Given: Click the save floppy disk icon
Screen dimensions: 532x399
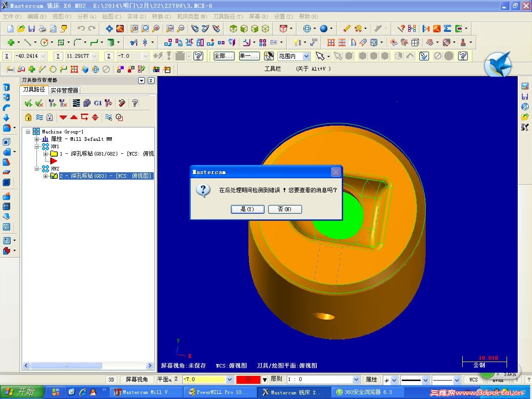Looking at the screenshot, I should pyautogui.click(x=31, y=29).
